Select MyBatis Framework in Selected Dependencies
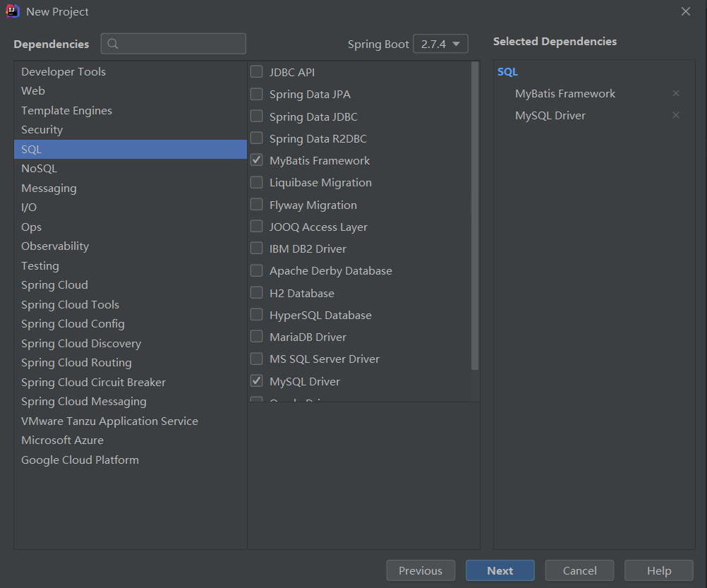This screenshot has height=588, width=707. pos(565,93)
